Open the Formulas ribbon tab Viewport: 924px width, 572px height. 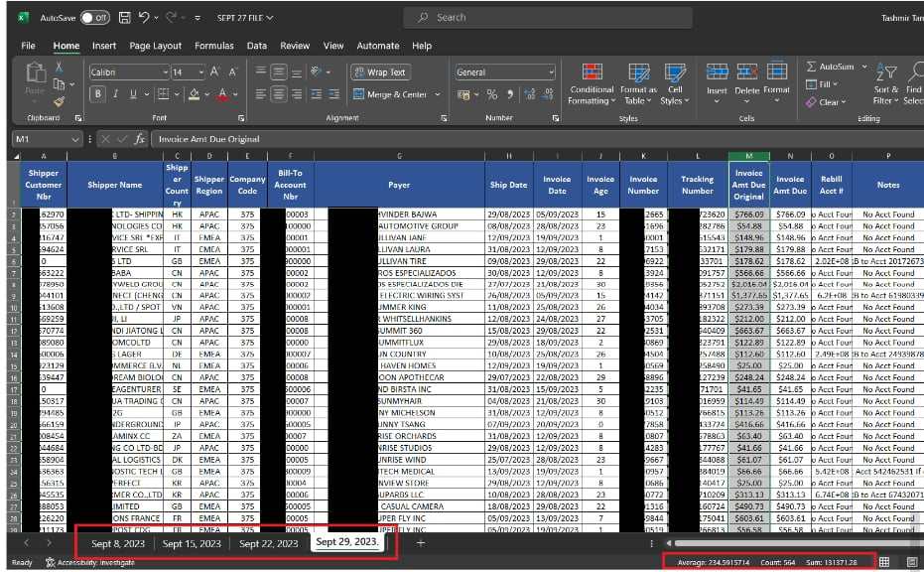pyautogui.click(x=214, y=46)
